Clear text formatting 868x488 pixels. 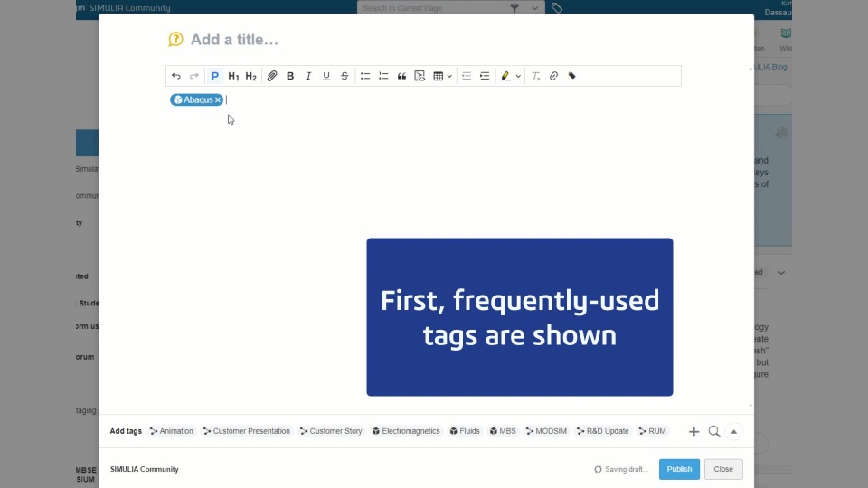(x=535, y=76)
